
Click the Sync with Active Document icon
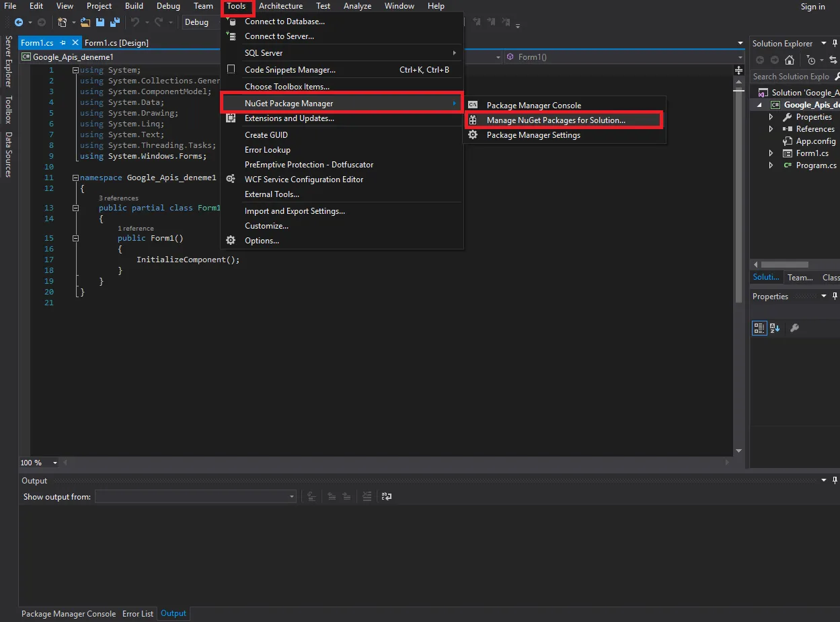click(x=835, y=60)
